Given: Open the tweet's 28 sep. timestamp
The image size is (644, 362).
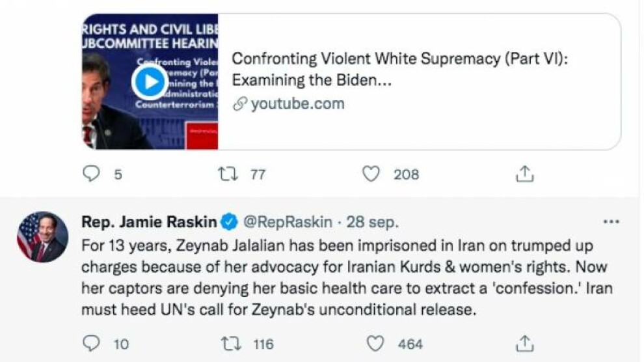Looking at the screenshot, I should coord(373,222).
